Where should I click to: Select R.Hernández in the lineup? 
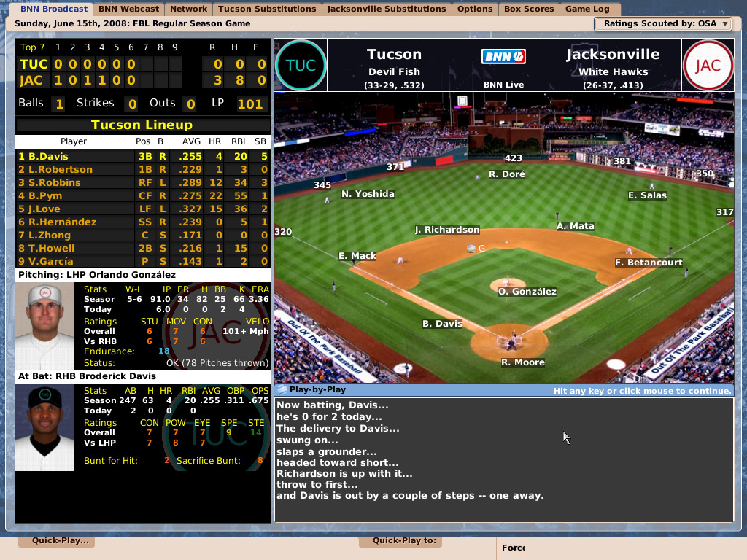143,222
